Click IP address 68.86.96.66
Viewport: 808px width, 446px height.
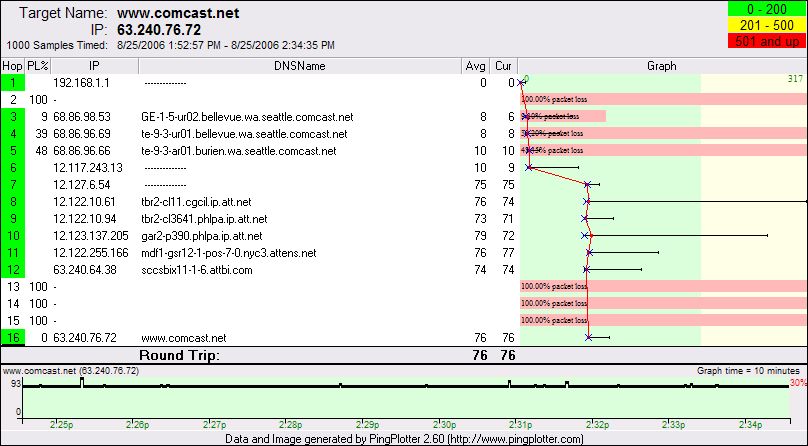pos(82,151)
